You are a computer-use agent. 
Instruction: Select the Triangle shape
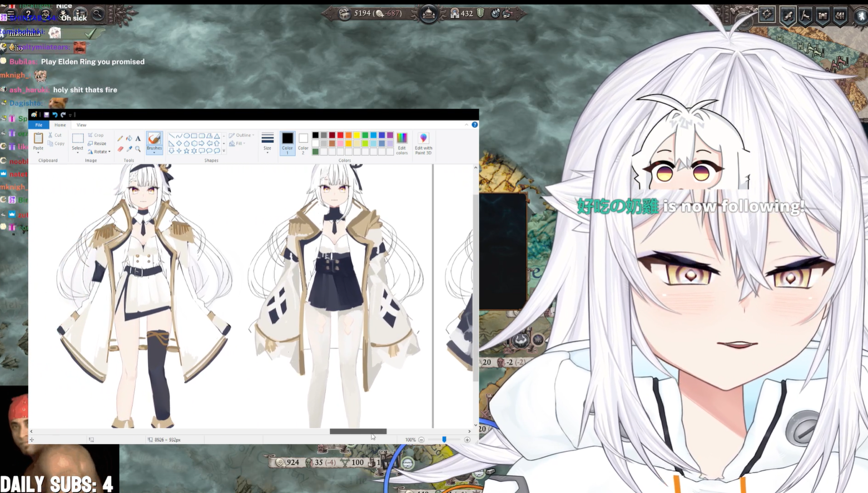point(217,136)
